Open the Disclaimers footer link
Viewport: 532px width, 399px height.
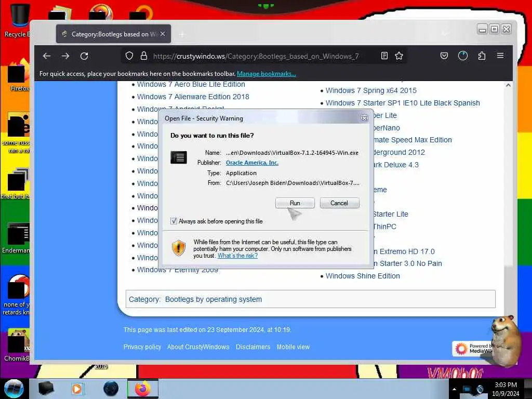[x=253, y=347]
